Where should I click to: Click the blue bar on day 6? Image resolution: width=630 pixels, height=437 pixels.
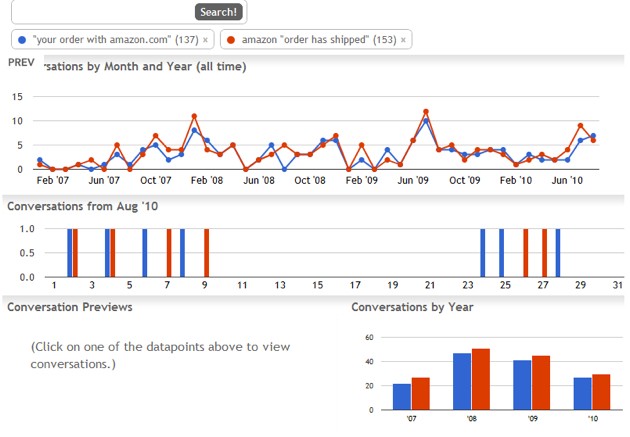pyautogui.click(x=145, y=253)
